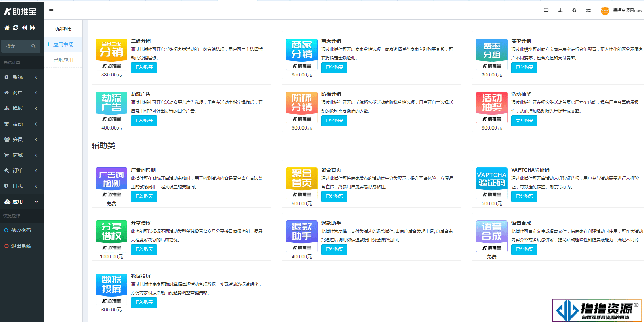
Task: Open the 退款助手 plugin icon
Action: point(302,236)
